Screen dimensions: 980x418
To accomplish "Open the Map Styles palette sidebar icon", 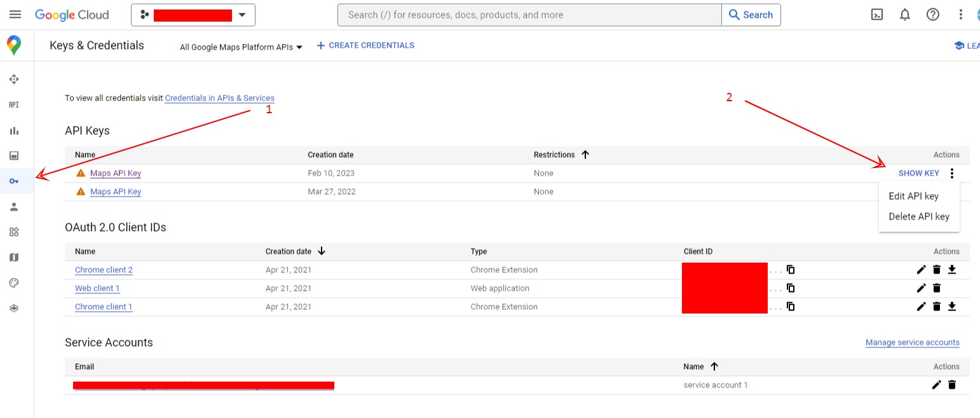I will [x=14, y=282].
